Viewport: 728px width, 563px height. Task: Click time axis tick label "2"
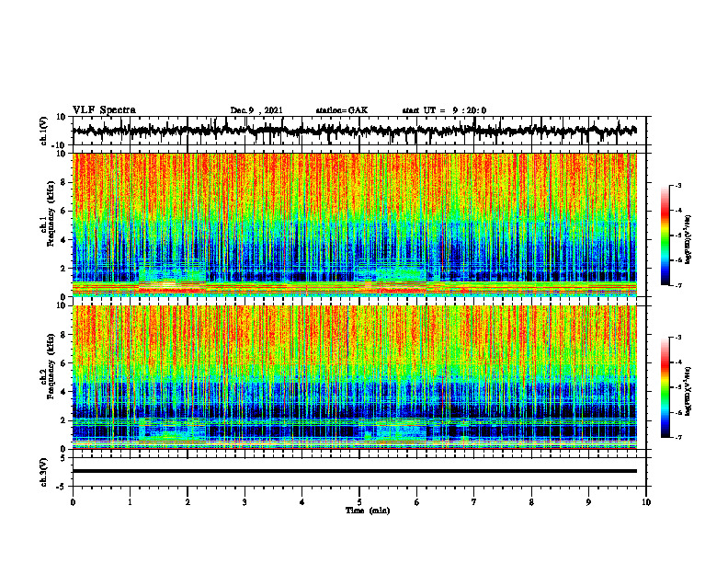tap(188, 502)
